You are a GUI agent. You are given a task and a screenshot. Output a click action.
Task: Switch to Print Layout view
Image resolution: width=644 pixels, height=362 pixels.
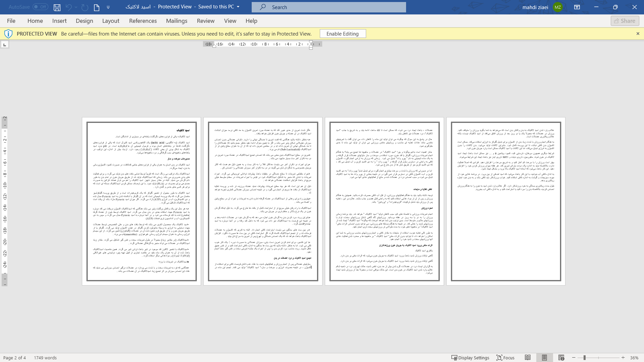544,358
